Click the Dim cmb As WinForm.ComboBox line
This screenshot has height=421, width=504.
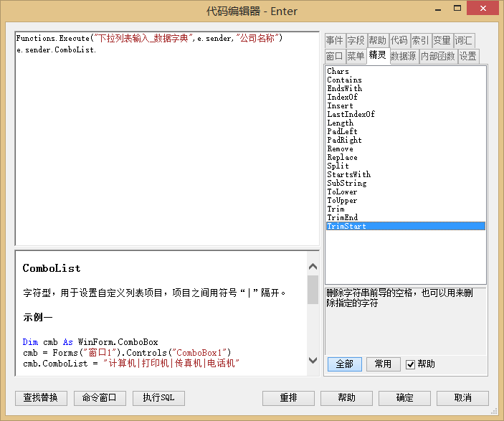(90, 342)
